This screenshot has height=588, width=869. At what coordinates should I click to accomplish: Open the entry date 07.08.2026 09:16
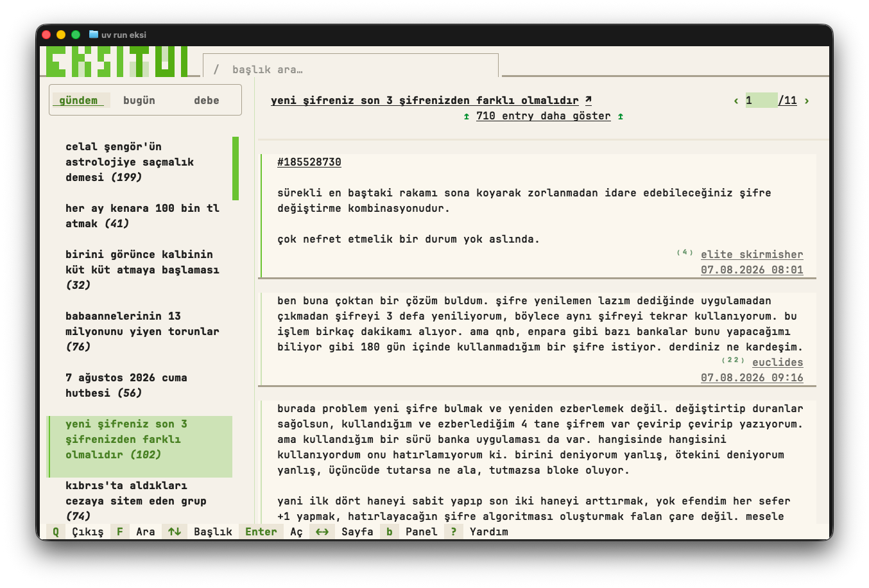tap(752, 377)
